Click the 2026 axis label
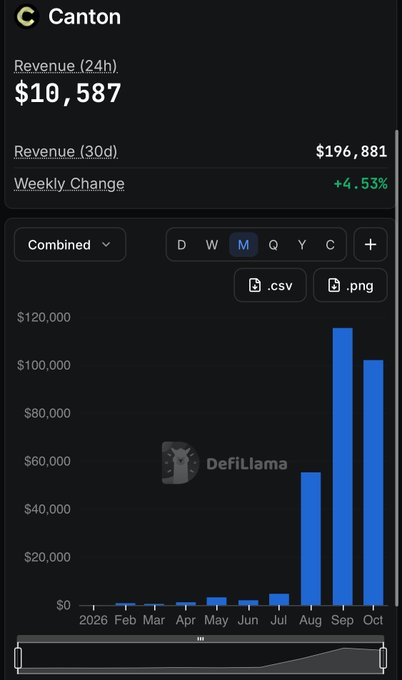This screenshot has width=402, height=680. tap(93, 620)
